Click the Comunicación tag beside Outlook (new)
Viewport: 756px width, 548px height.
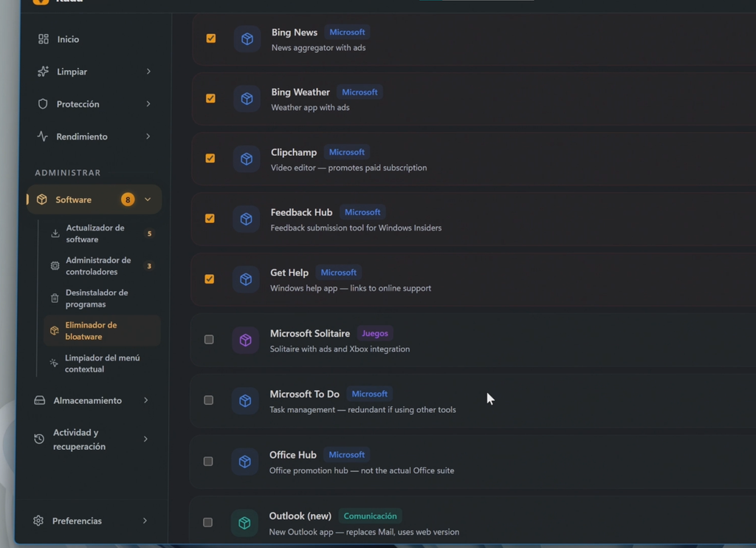click(370, 516)
